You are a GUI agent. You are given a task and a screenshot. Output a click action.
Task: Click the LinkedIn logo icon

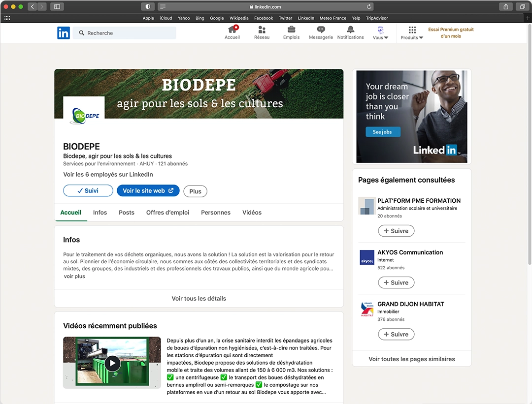click(64, 33)
